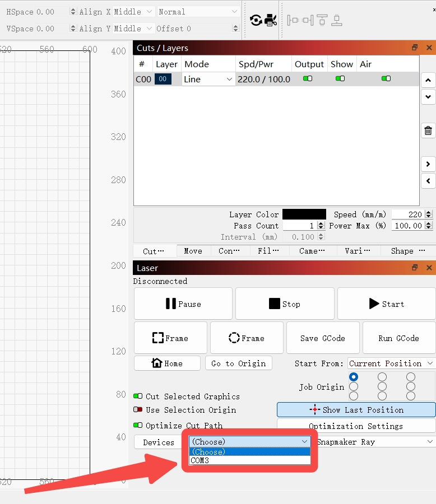
Task: Select (Choose) entry in port list
Action: (x=250, y=452)
